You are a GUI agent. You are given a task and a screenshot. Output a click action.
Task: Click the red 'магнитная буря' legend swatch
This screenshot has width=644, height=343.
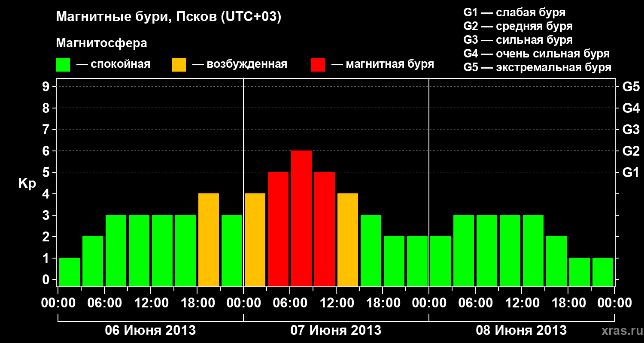coord(318,65)
